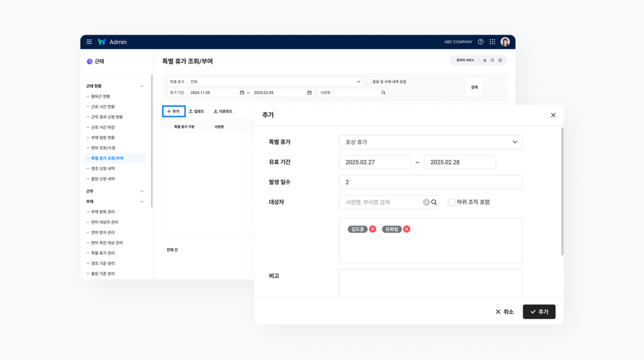
Task: Open 연차 조회/수정 in the sidebar
Action: (103, 148)
